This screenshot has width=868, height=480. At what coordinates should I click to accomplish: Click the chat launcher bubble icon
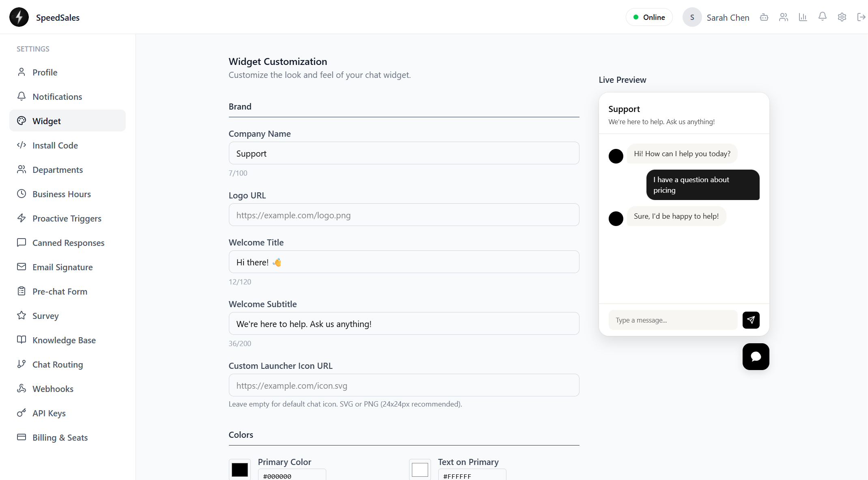tap(756, 357)
